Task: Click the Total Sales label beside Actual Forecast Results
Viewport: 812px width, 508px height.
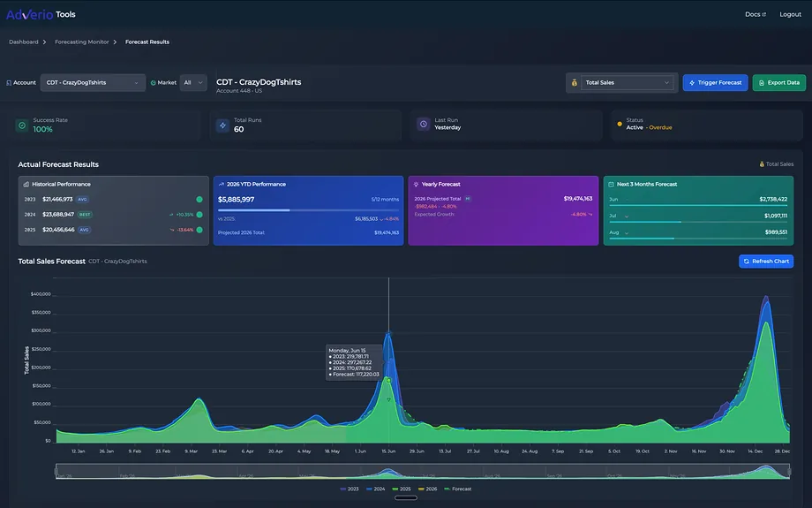Action: point(777,164)
